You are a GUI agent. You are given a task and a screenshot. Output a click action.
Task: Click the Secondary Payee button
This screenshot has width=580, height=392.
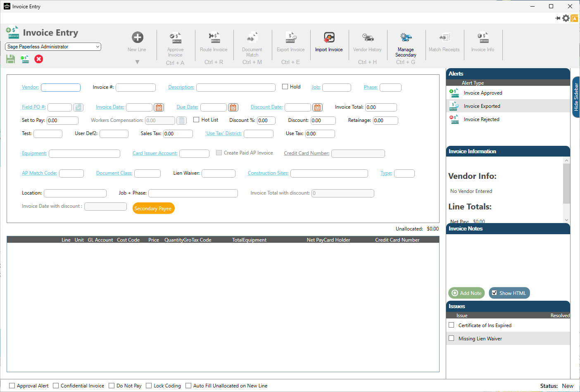(153, 209)
